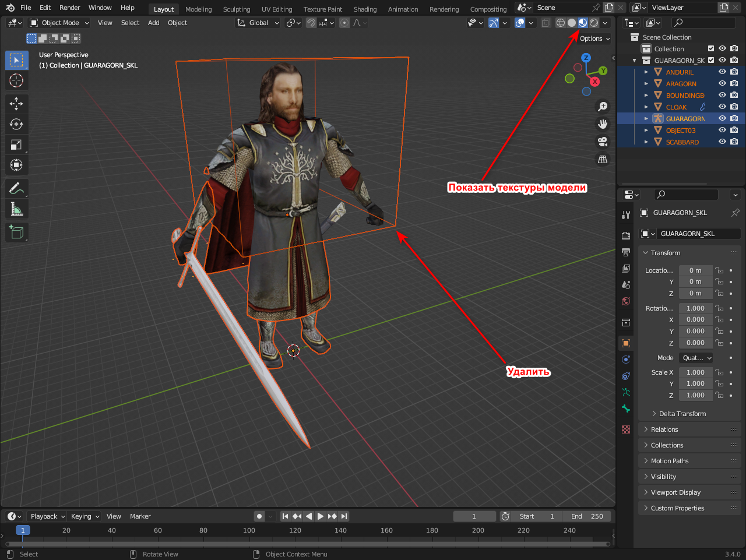Screen dimensions: 746x560
Task: Toggle visibility of the CLOAK object
Action: point(722,107)
